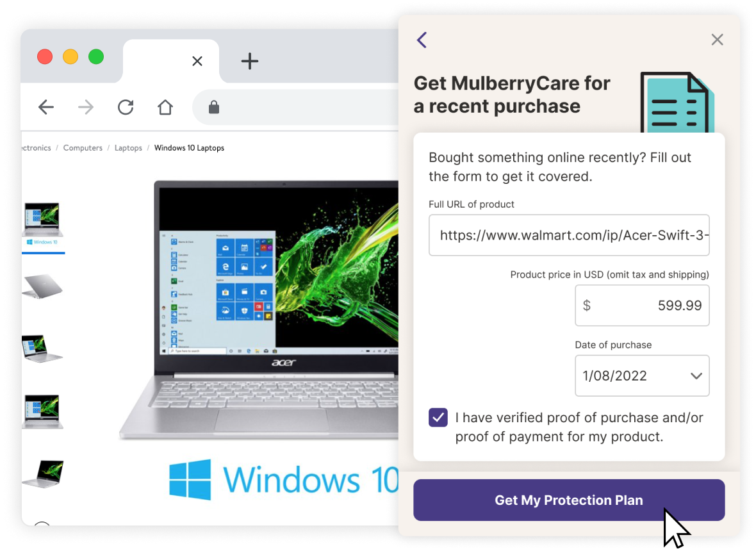The height and width of the screenshot is (551, 756).
Task: Open the Laptops breadcrumb link
Action: point(128,148)
